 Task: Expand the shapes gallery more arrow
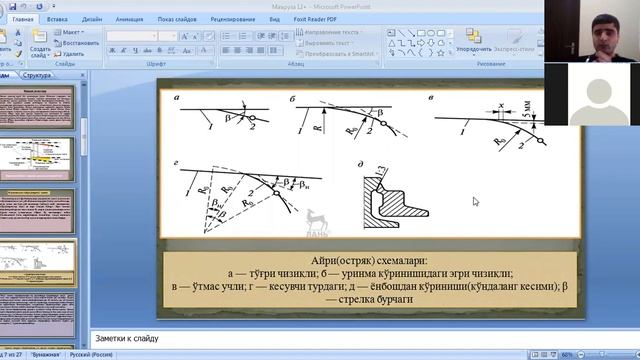coord(451,53)
